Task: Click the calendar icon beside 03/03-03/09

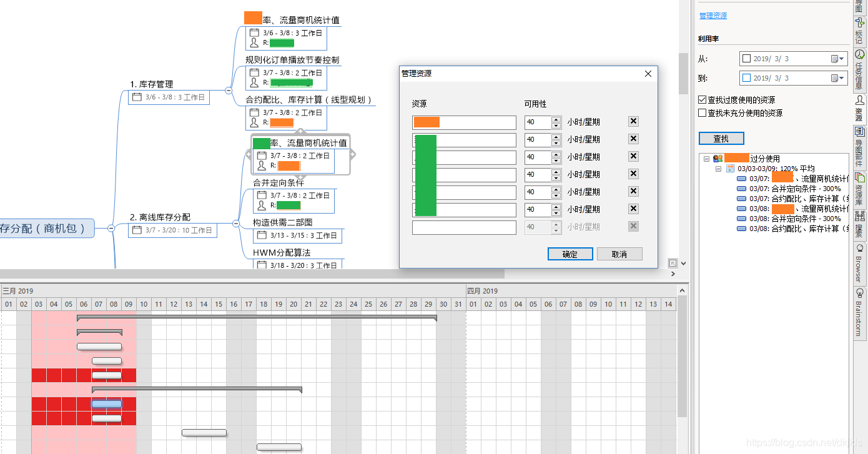Action: [x=730, y=169]
